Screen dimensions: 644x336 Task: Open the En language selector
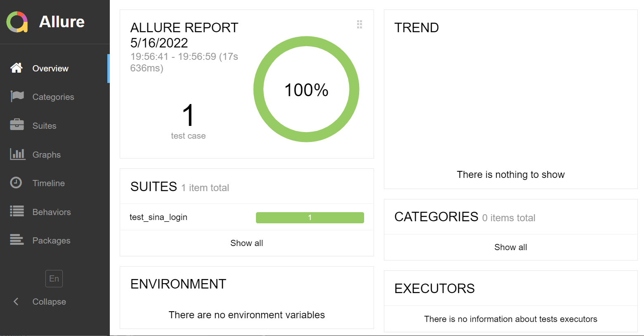54,279
